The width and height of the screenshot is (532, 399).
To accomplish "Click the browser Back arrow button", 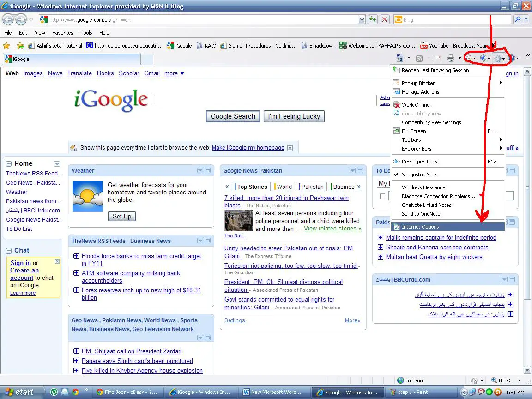I will point(8,20).
